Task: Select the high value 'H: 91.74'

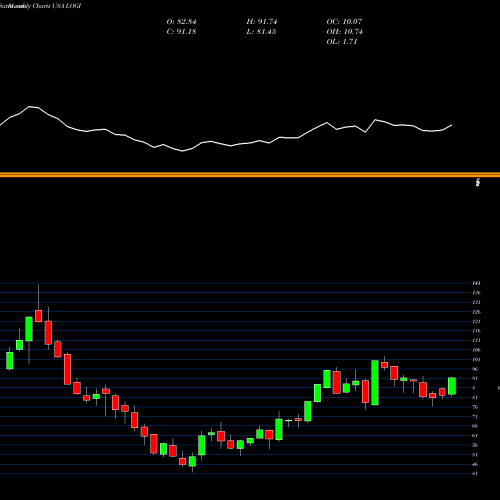Action: coord(262,22)
